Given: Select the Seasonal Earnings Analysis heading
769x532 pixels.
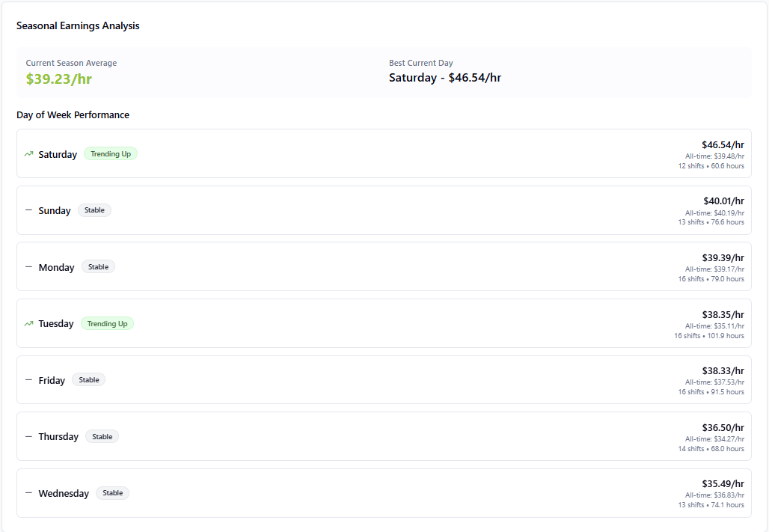Looking at the screenshot, I should click(x=77, y=25).
